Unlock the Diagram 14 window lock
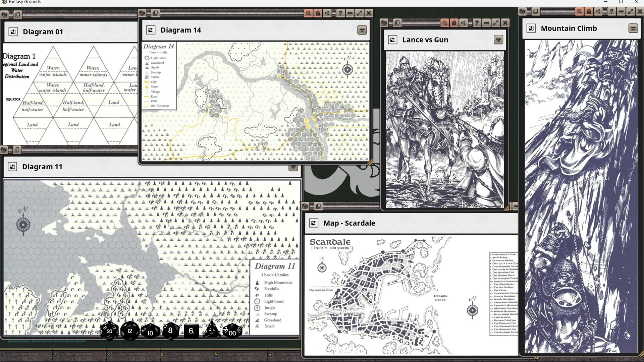644x362 pixels. [x=318, y=13]
